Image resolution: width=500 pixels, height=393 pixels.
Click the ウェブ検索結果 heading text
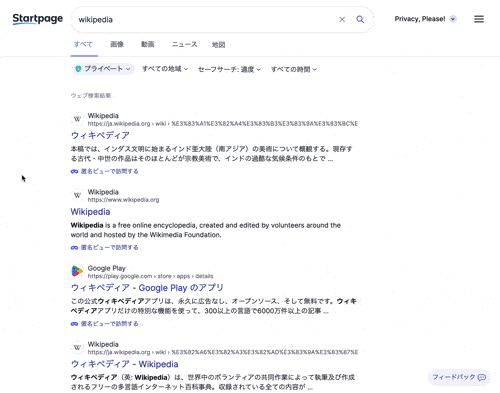pyautogui.click(x=91, y=96)
